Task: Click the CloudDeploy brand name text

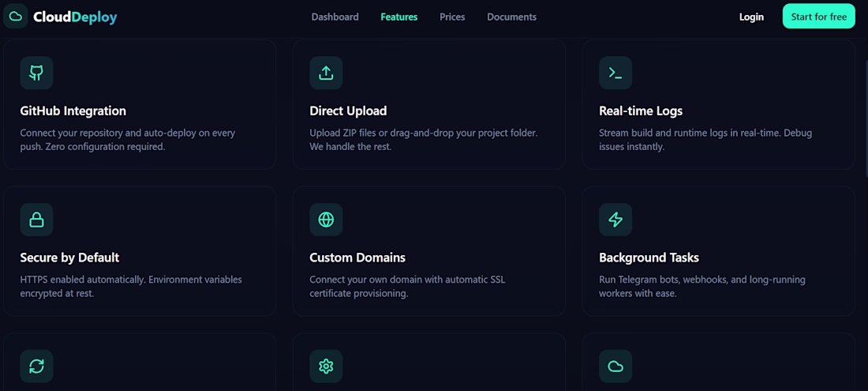Action: (75, 17)
